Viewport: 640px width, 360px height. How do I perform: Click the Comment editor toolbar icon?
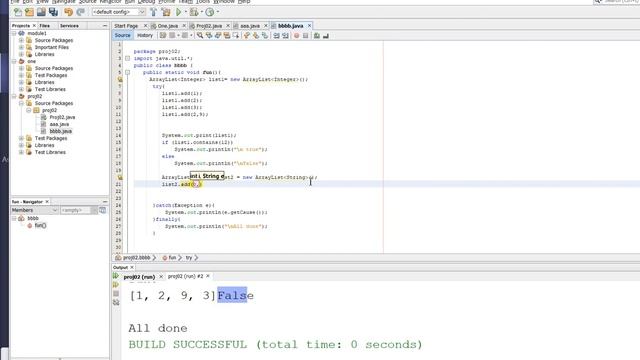[x=317, y=36]
